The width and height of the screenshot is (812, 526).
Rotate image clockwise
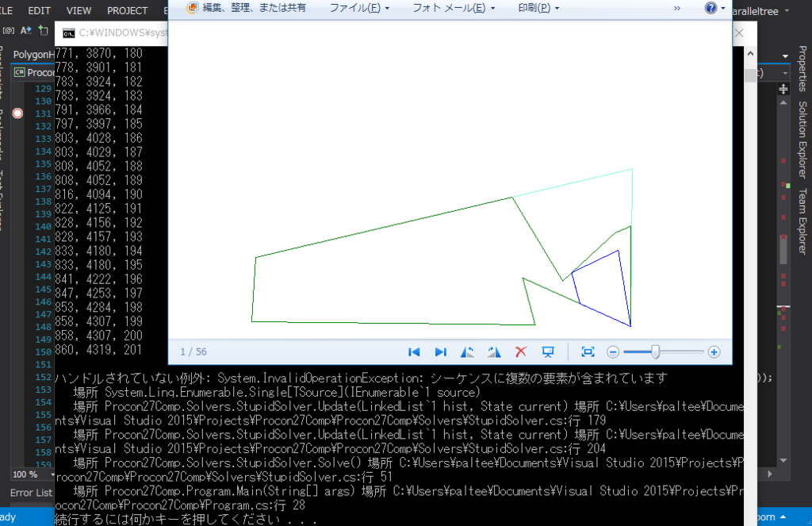(x=494, y=351)
